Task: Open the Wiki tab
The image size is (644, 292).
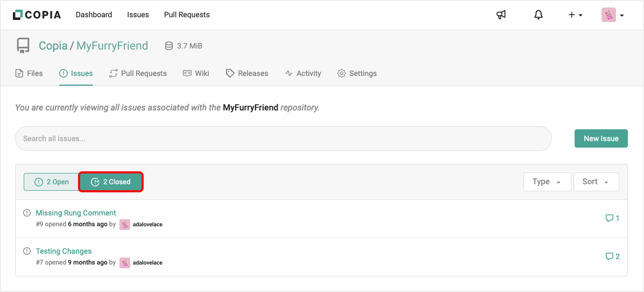Action: pyautogui.click(x=196, y=73)
